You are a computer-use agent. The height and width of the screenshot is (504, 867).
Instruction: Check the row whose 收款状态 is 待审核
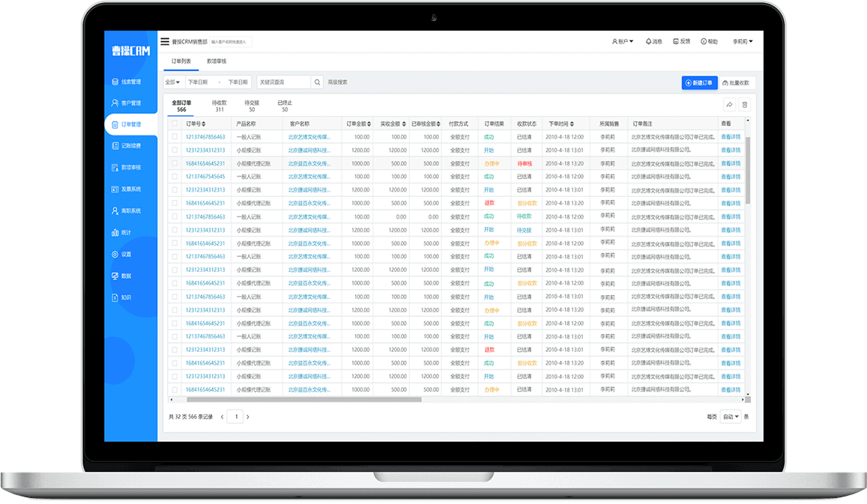[x=175, y=163]
